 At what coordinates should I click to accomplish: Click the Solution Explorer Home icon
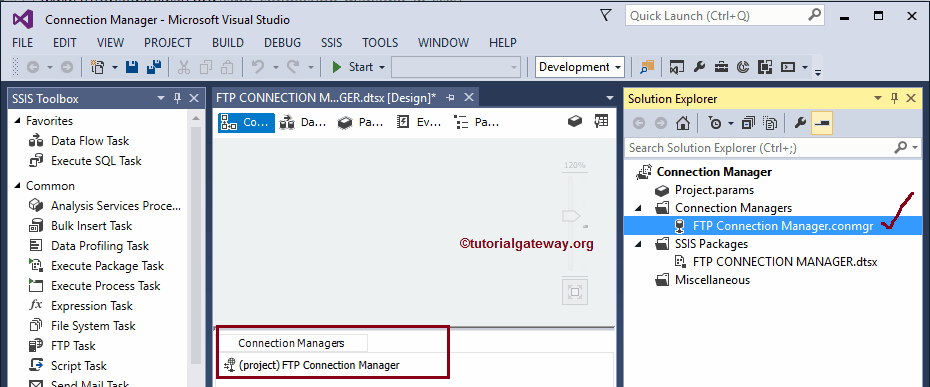[x=683, y=123]
